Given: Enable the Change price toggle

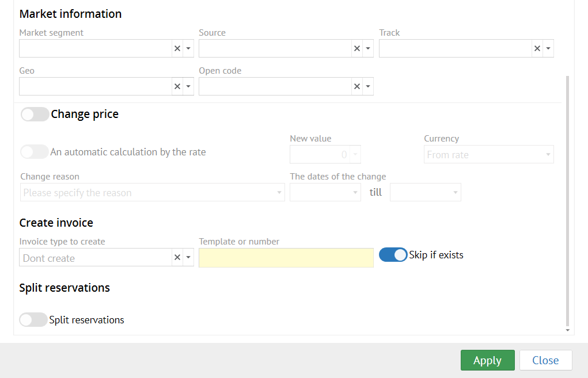Looking at the screenshot, I should (x=35, y=114).
